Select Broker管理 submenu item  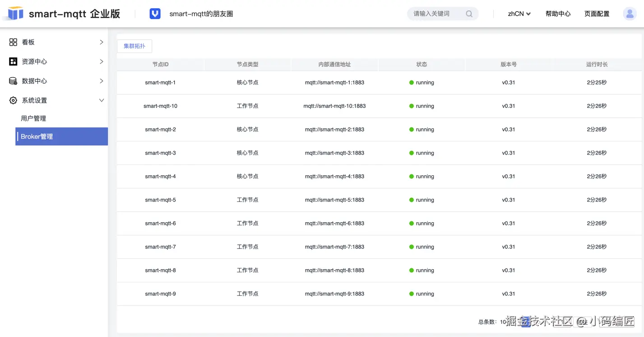point(61,136)
